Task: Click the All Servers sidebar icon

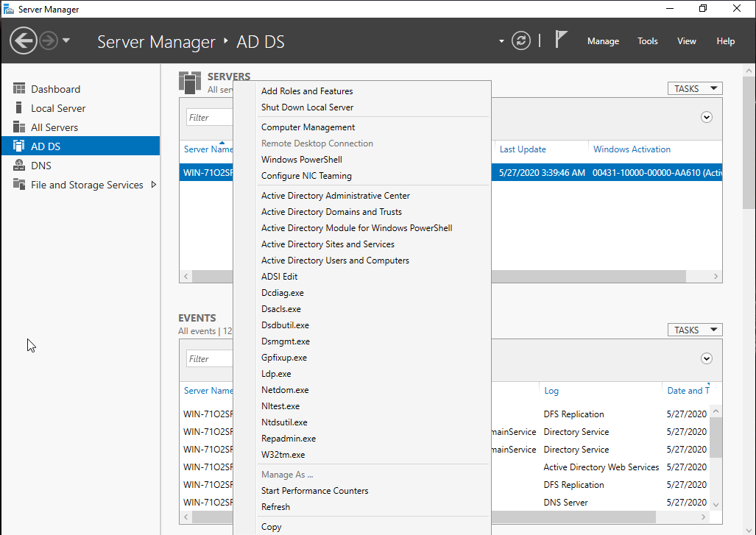Action: (19, 127)
